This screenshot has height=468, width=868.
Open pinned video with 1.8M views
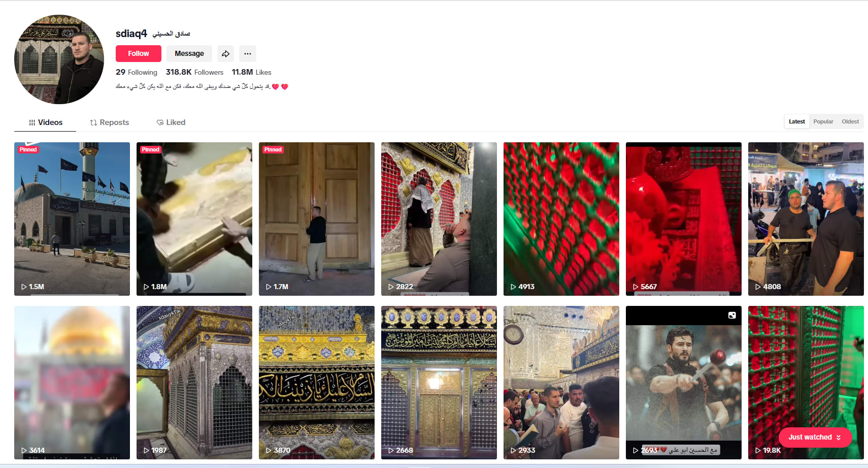coord(194,219)
